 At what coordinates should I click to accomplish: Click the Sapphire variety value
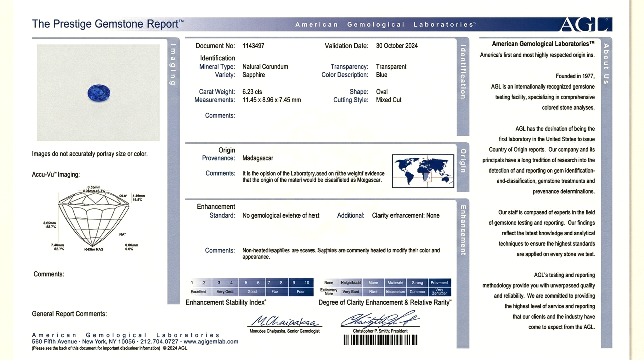tap(253, 75)
